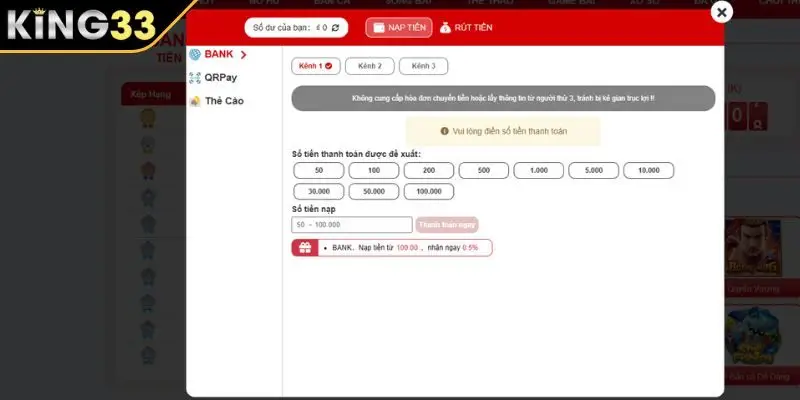Select the 30.000 suggested amount

(x=319, y=191)
